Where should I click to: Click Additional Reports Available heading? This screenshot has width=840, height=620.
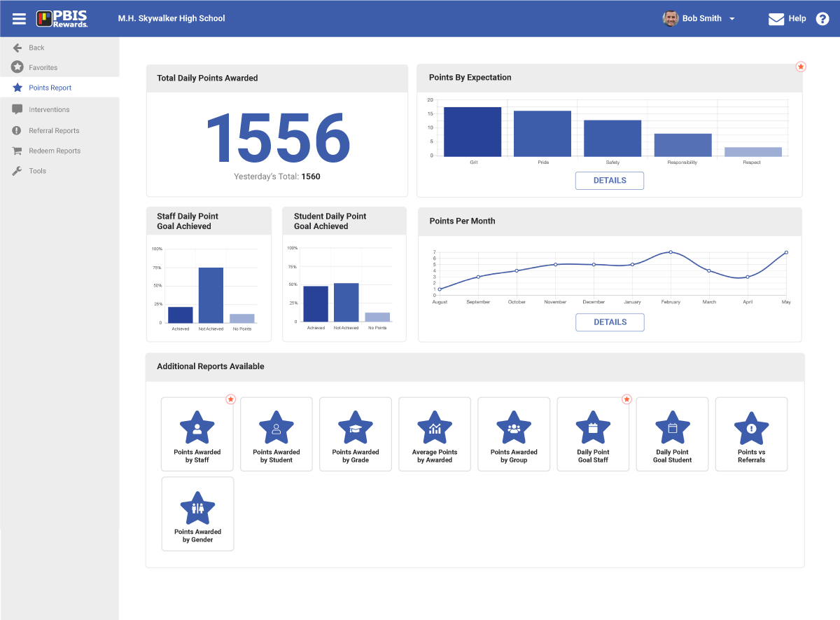click(x=211, y=366)
